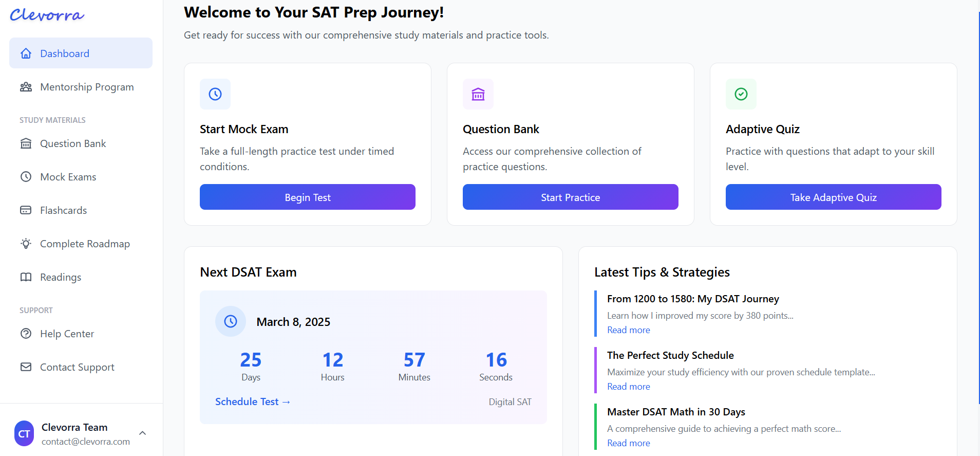The image size is (980, 456).
Task: Click the purple bank icon in Question Bank card
Action: pyautogui.click(x=478, y=94)
